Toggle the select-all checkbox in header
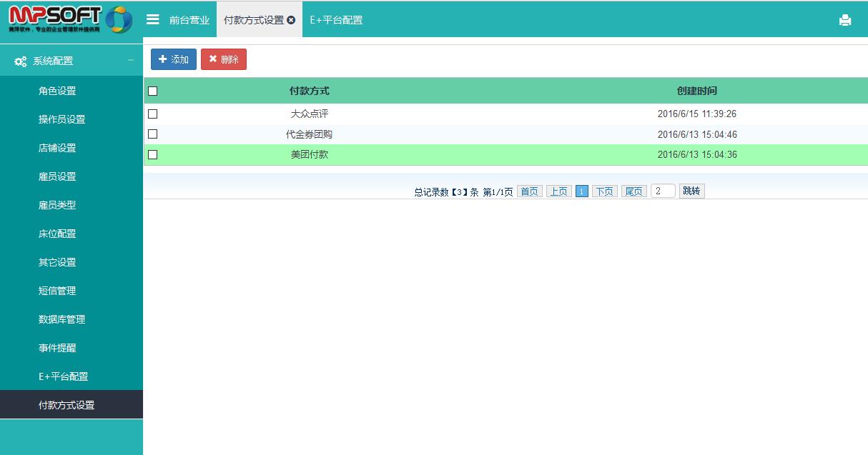Viewport: 868px width, 455px height. (152, 91)
